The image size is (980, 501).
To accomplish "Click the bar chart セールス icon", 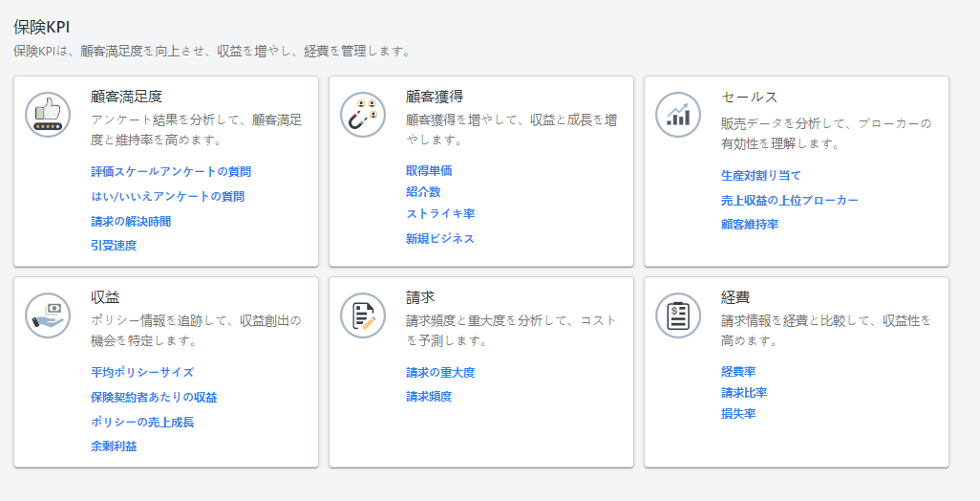I will click(678, 115).
